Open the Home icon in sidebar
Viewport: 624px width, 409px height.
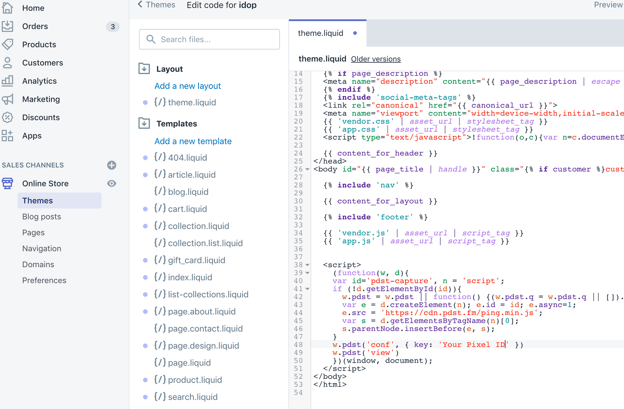click(8, 8)
